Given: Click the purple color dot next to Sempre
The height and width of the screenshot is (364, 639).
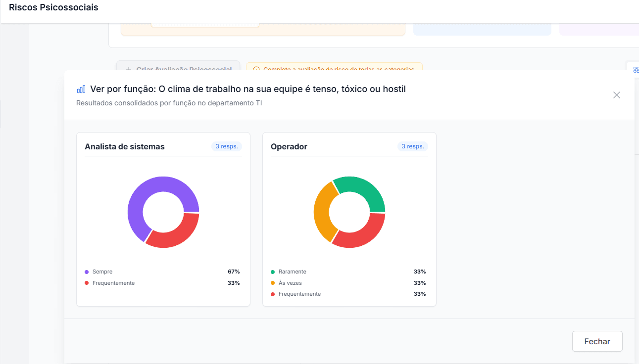Looking at the screenshot, I should (x=87, y=271).
